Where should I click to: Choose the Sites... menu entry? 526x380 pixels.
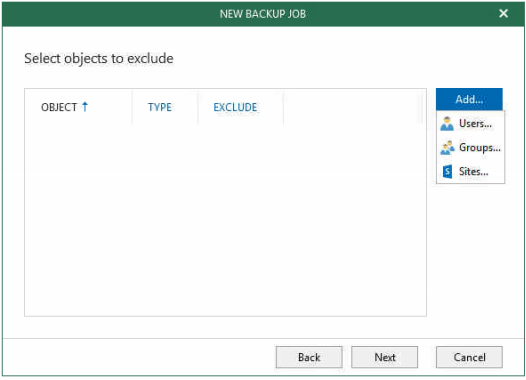click(x=470, y=172)
